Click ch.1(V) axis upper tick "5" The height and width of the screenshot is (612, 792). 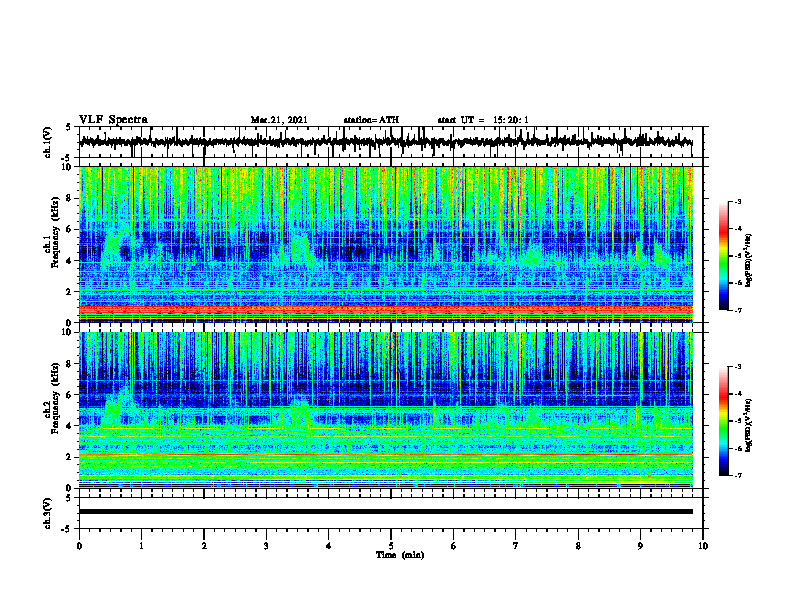point(69,127)
